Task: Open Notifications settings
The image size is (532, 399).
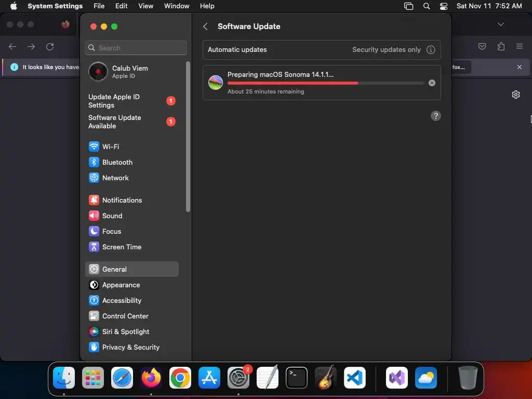Action: [x=131, y=200]
